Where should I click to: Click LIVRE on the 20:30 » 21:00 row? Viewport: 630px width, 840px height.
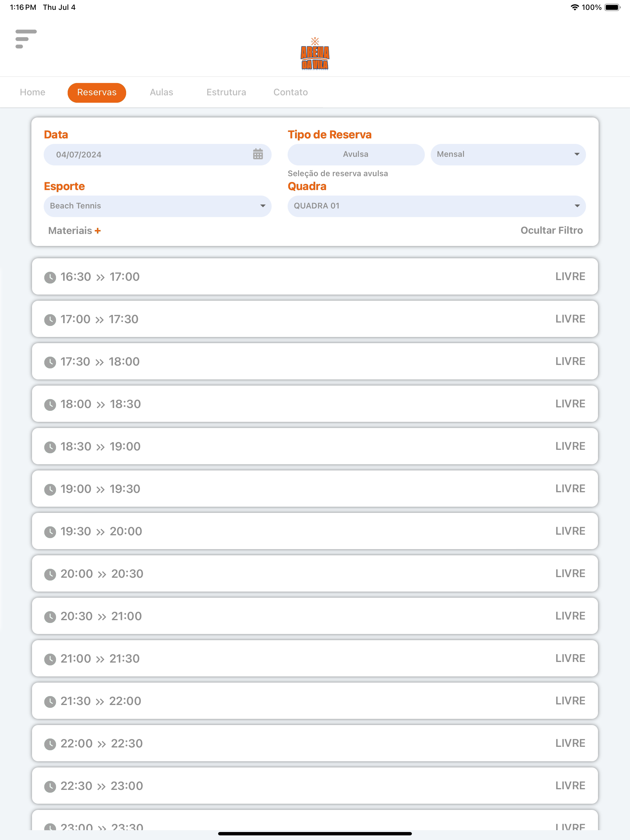point(570,616)
